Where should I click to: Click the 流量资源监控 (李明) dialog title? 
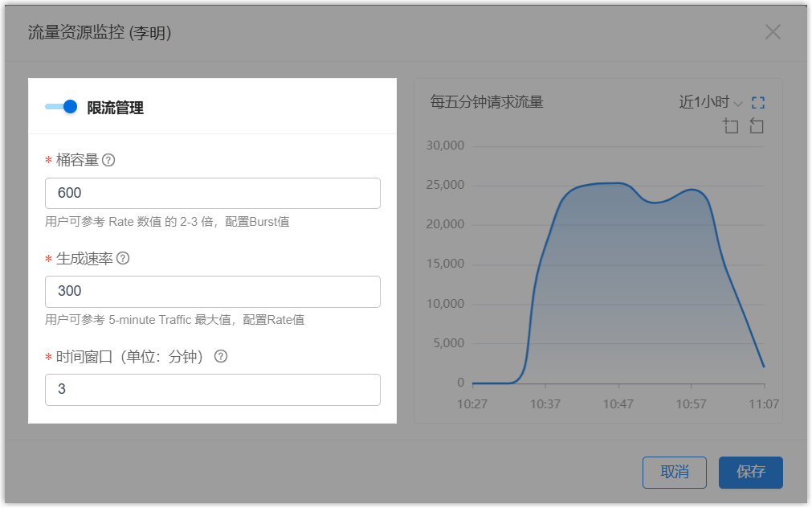[x=100, y=33]
